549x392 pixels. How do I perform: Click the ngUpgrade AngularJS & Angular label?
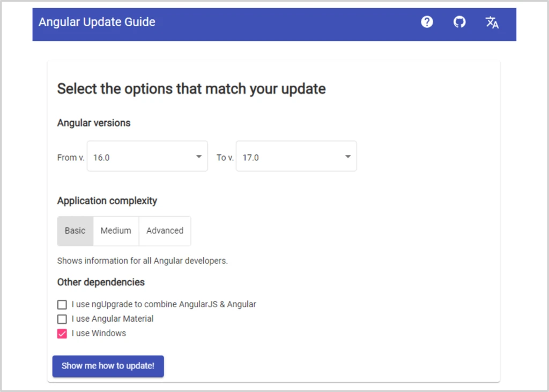pos(164,304)
